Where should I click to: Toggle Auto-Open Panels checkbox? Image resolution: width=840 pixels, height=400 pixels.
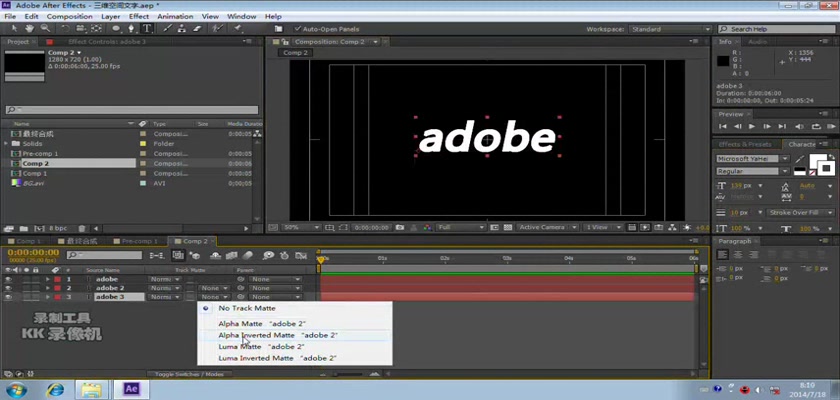(x=298, y=29)
